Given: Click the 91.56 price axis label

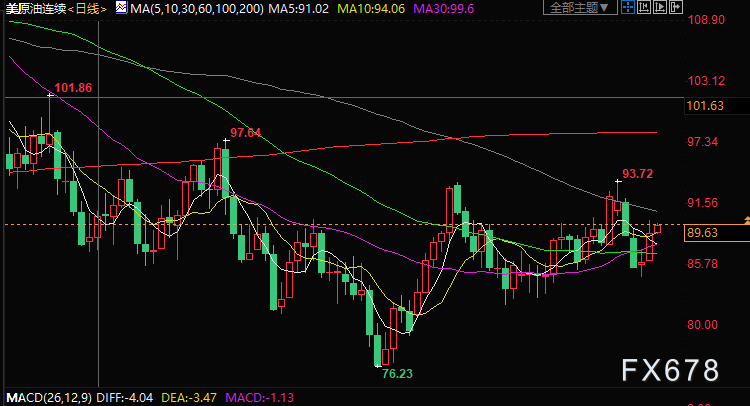Looking at the screenshot, I should [703, 203].
